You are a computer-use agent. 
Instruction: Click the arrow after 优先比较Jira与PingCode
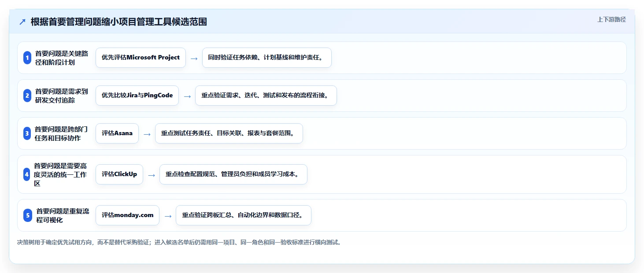point(187,96)
